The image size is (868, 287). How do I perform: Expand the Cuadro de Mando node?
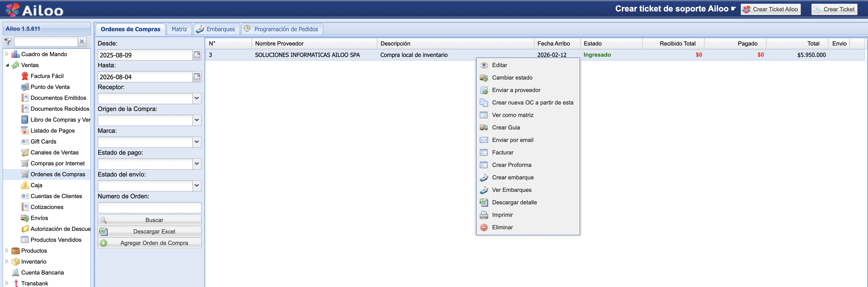tap(7, 54)
